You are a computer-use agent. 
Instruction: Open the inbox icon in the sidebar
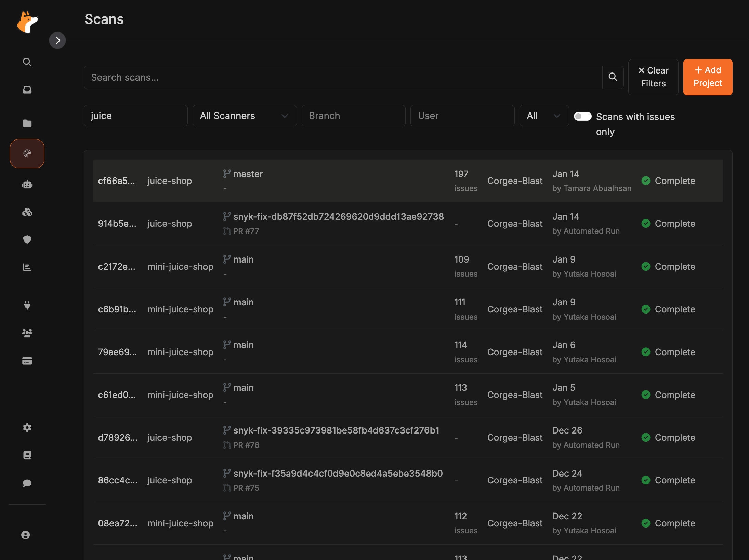pyautogui.click(x=27, y=90)
